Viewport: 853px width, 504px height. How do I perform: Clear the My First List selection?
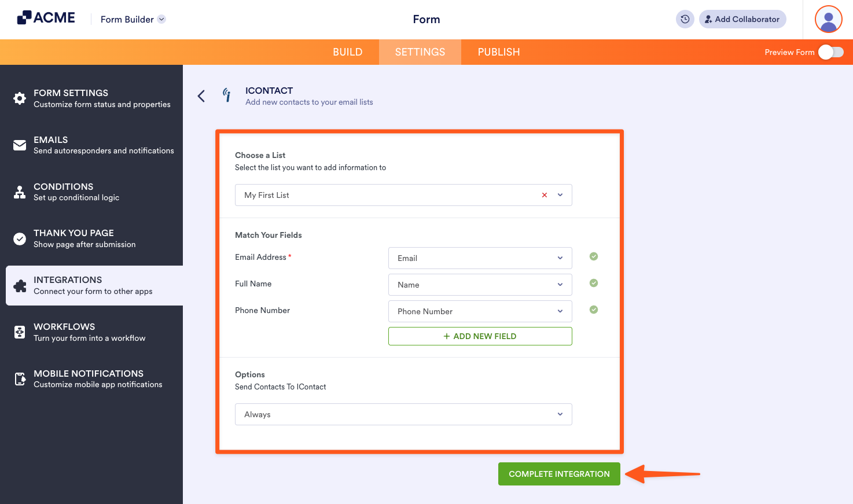(x=544, y=195)
